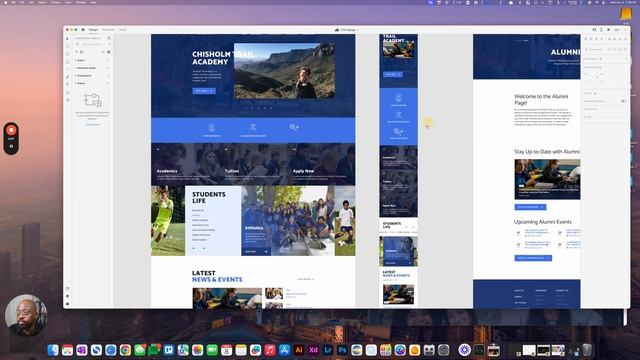Switch assets to grid view
Viewport: 640px width, 360px height.
pyautogui.click(x=109, y=52)
